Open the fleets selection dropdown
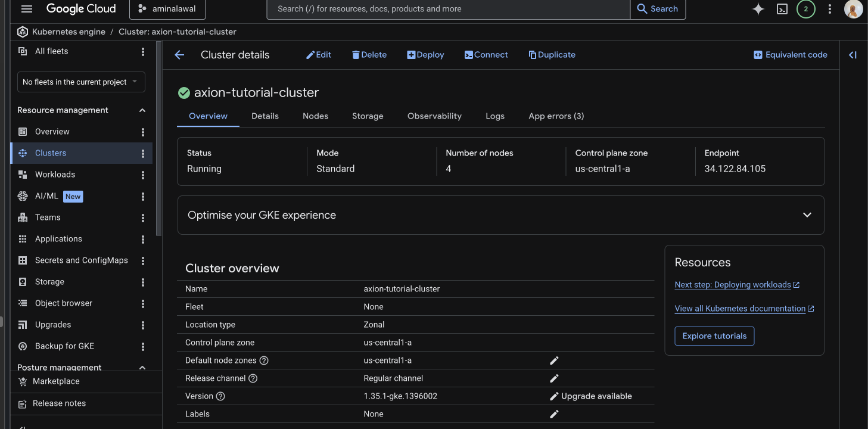 [x=81, y=82]
